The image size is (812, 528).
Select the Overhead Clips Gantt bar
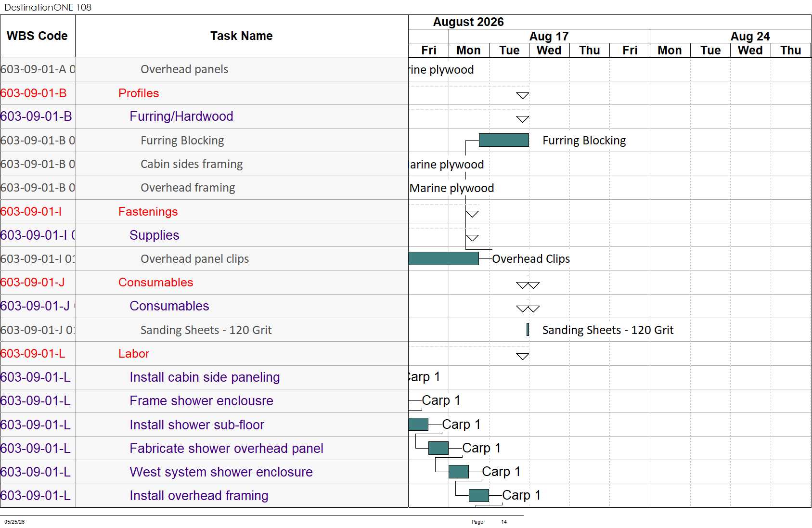tap(443, 258)
